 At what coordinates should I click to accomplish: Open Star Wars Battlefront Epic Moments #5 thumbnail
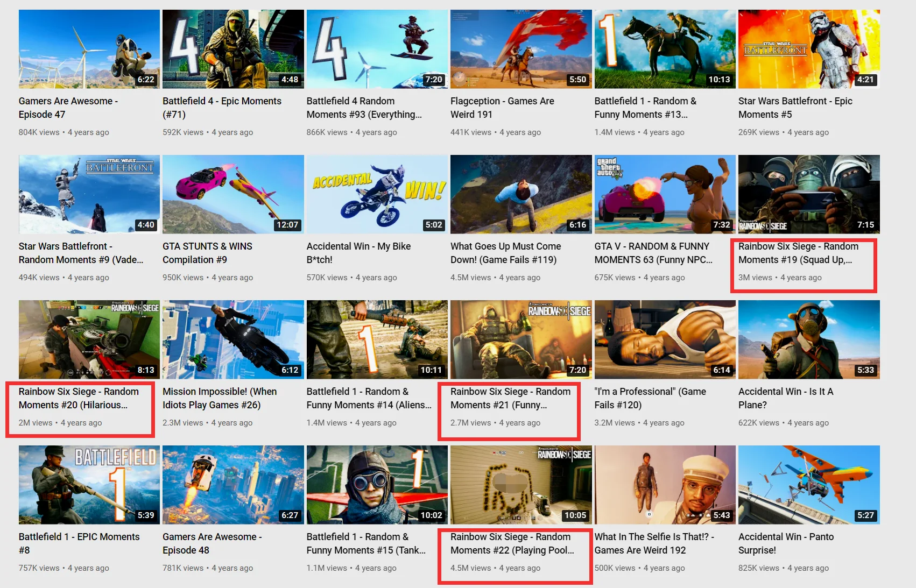tap(809, 49)
